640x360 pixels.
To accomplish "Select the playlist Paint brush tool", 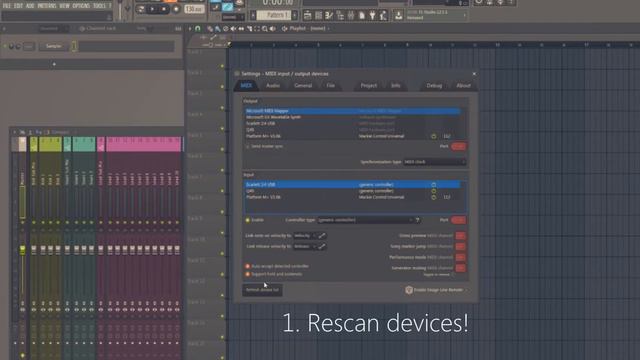I will click(218, 29).
